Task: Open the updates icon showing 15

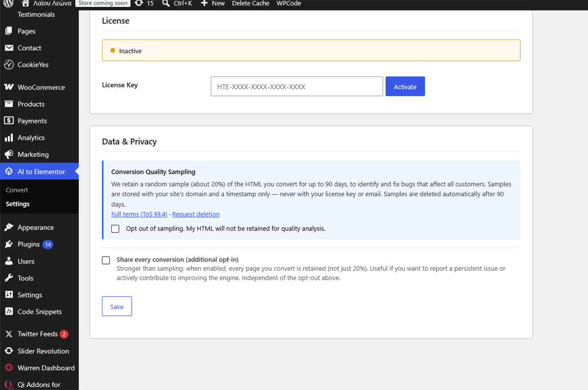Action: tap(139, 3)
